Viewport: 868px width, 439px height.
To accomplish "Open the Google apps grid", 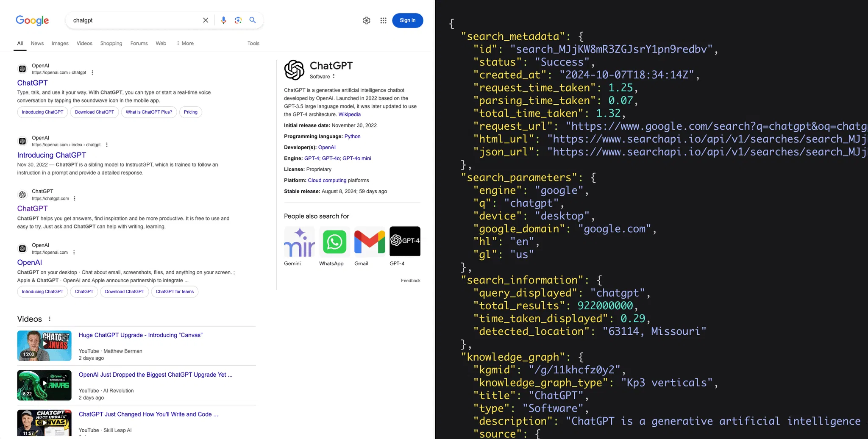I will click(x=383, y=20).
